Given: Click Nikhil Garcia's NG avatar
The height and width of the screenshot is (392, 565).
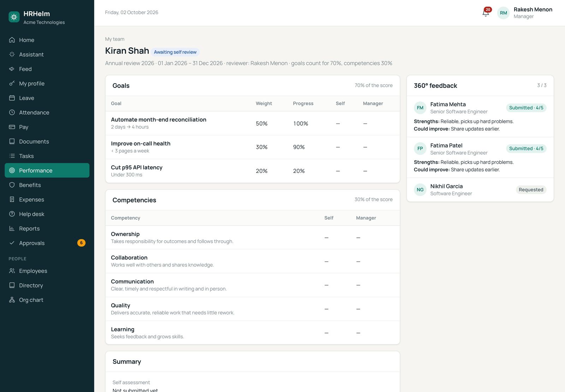Looking at the screenshot, I should [x=420, y=189].
